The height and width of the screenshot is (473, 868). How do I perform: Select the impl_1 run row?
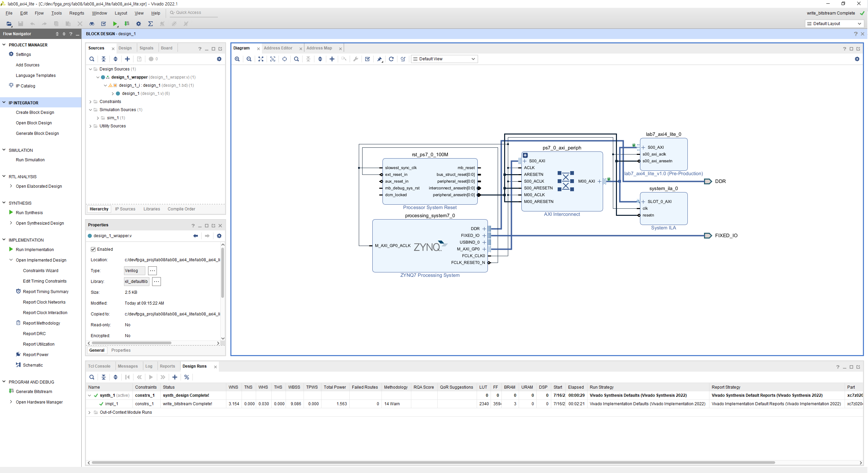[474, 404]
